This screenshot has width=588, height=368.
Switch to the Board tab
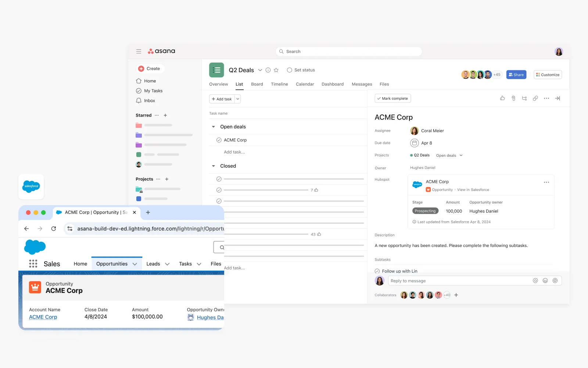click(257, 84)
